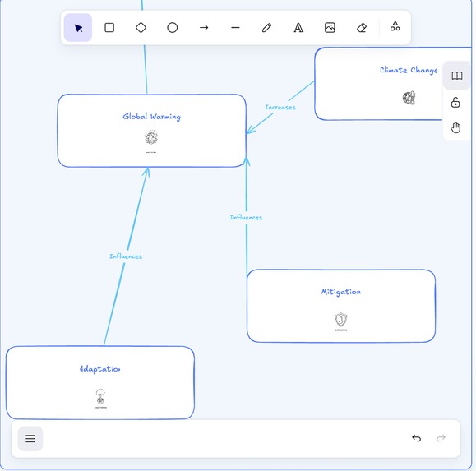Image resolution: width=476 pixels, height=471 pixels.
Task: Select Influences label near Mitigation arrow
Action: coord(246,217)
